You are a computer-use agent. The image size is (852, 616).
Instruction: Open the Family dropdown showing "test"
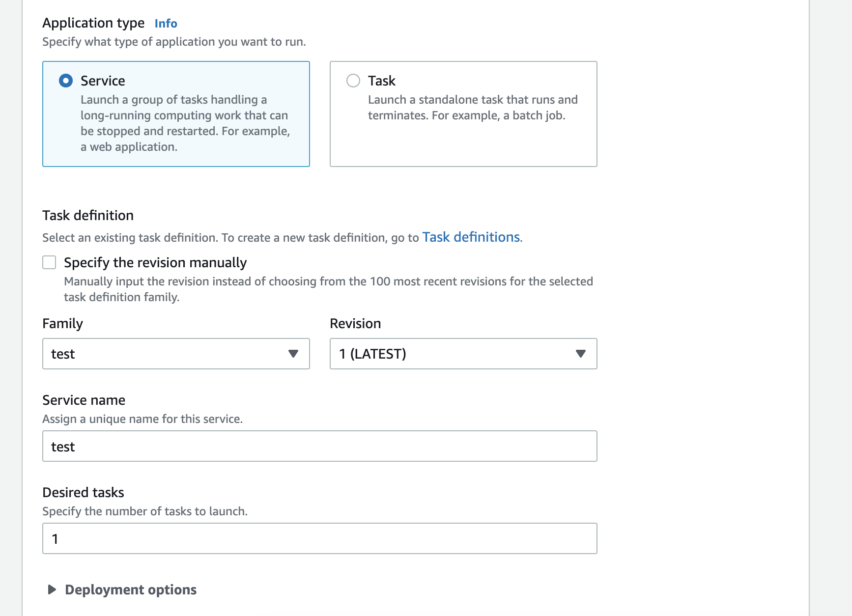pos(176,354)
